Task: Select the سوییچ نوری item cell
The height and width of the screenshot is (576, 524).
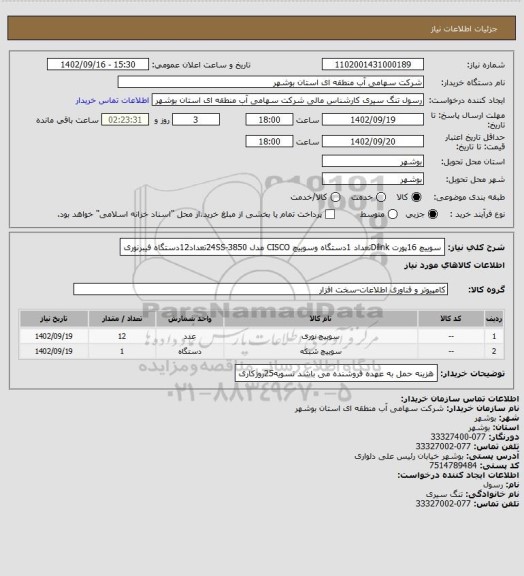Action: [320, 336]
